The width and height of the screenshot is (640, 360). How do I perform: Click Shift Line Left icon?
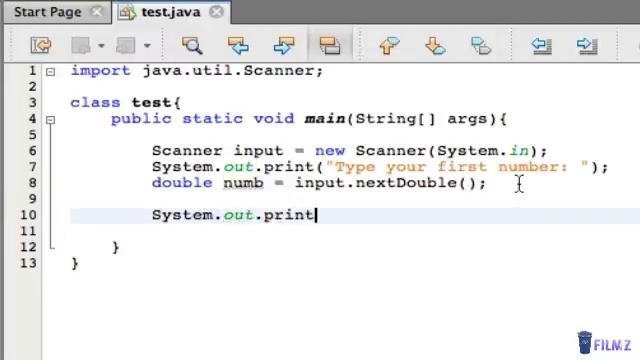[x=542, y=45]
